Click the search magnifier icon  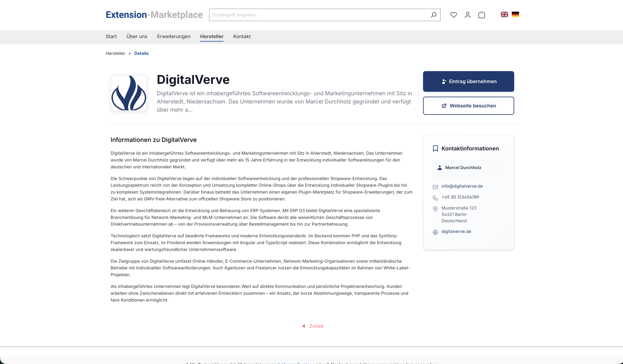[x=433, y=15]
